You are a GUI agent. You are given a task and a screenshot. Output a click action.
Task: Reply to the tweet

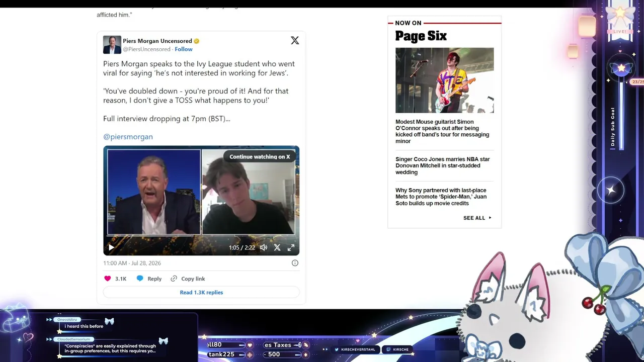(154, 279)
